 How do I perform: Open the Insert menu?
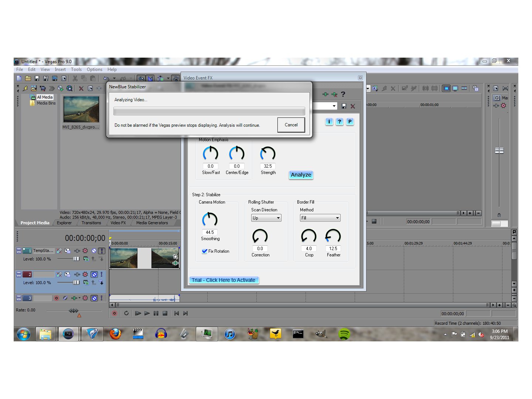60,69
